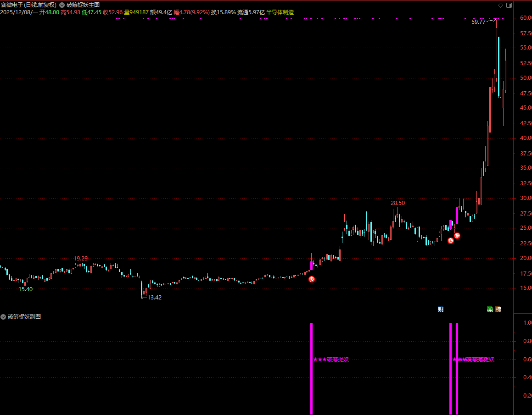Click the blue 财 financial report marker
Image resolution: width=532 pixels, height=415 pixels.
(441, 310)
